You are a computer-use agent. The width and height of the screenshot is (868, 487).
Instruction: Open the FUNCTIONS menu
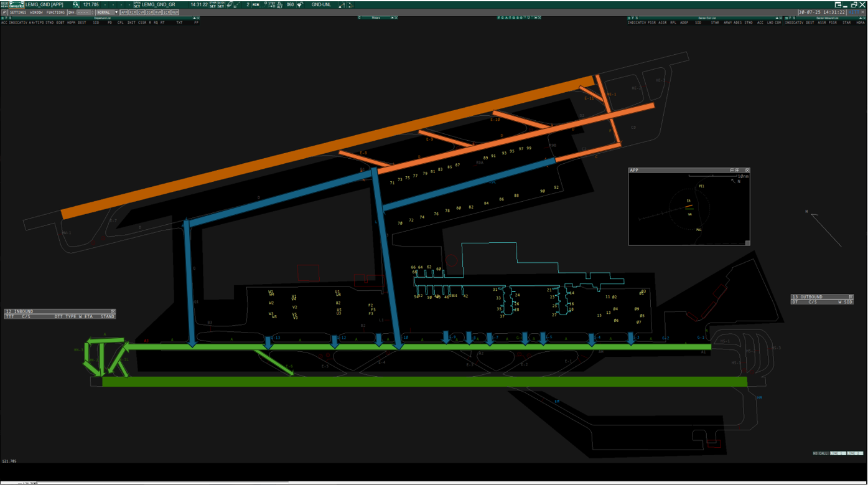pyautogui.click(x=55, y=12)
